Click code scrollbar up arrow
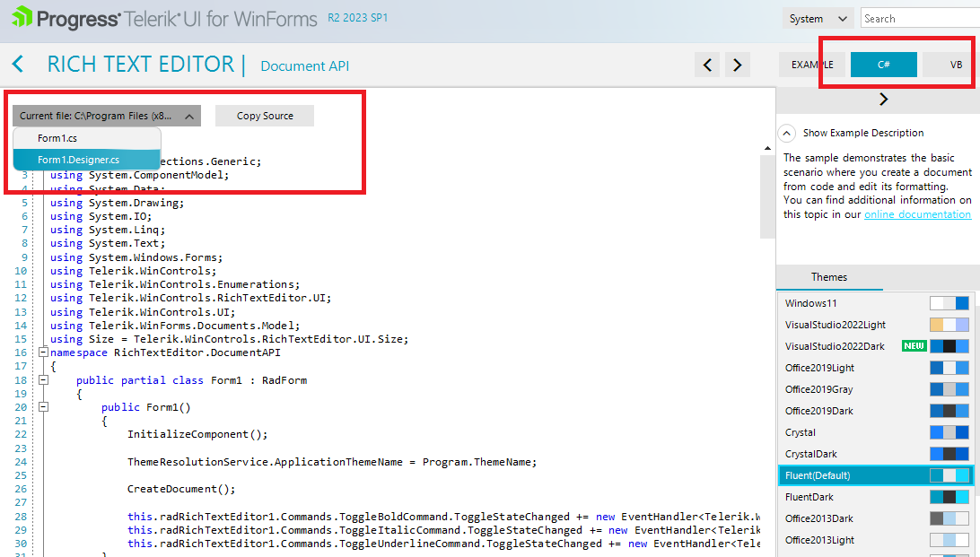This screenshot has height=557, width=980. tap(767, 148)
